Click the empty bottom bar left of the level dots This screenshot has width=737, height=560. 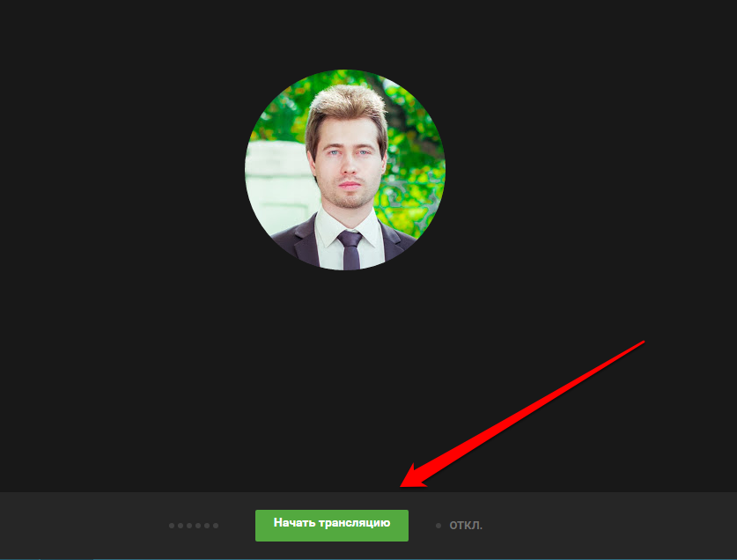click(x=79, y=526)
